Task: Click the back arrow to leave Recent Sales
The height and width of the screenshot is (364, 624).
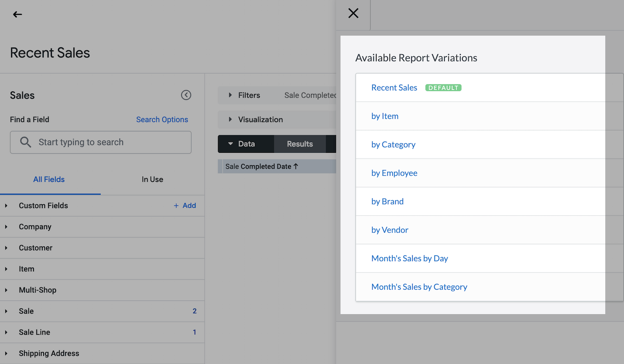Action: 17,14
